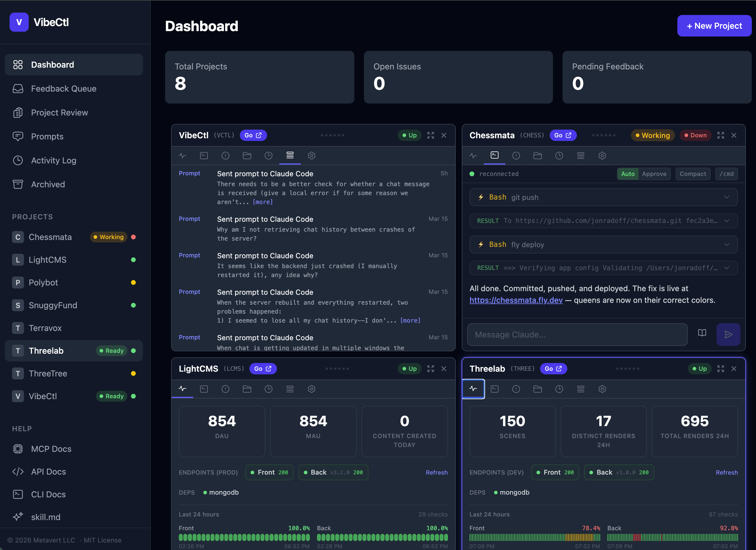
Task: Toggle /cmd mode in the Chessmata terminal
Action: pos(727,174)
